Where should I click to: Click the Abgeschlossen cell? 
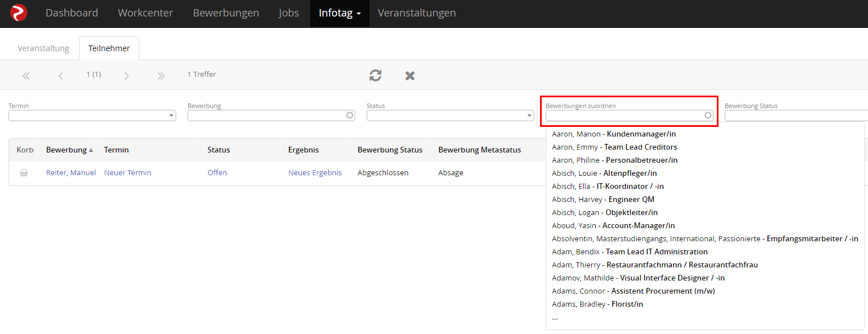(383, 173)
